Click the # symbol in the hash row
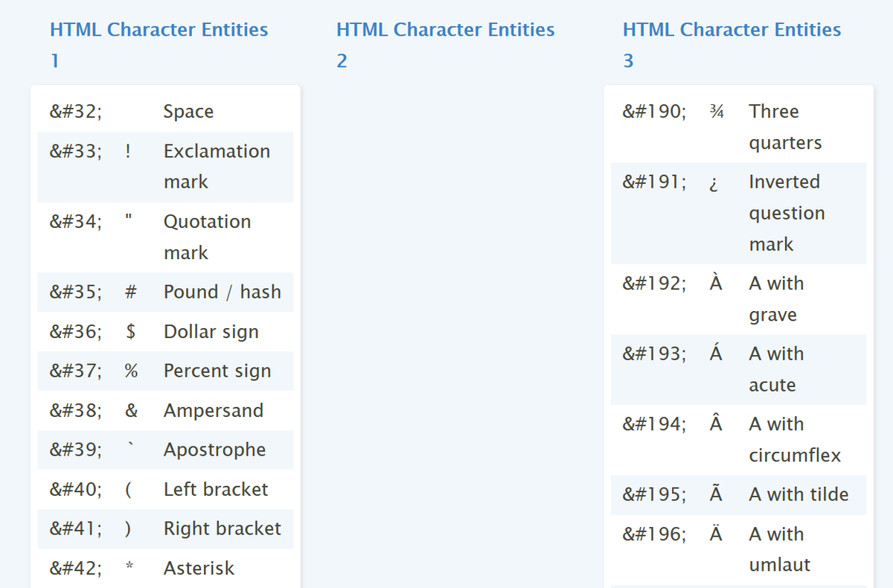893x588 pixels. [x=130, y=292]
